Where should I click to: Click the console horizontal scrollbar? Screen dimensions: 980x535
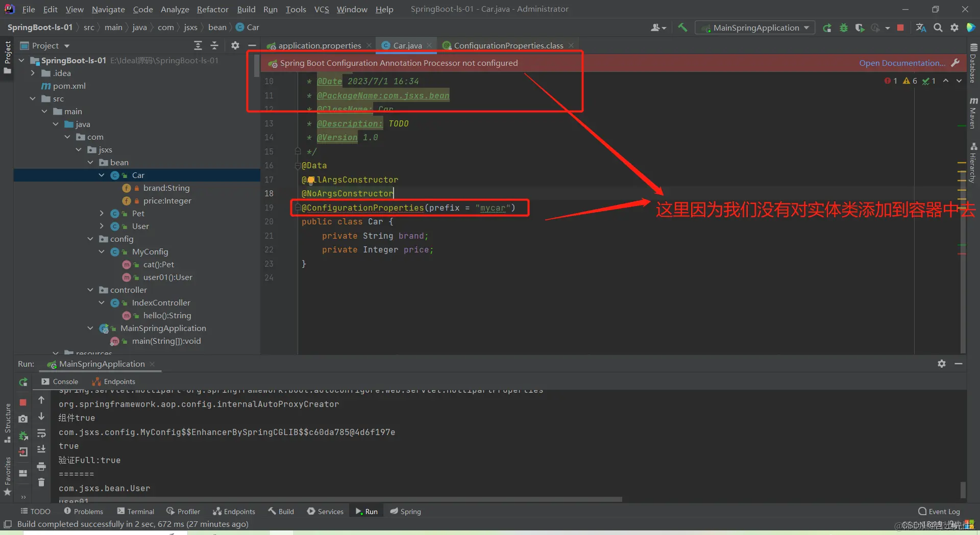(x=340, y=499)
